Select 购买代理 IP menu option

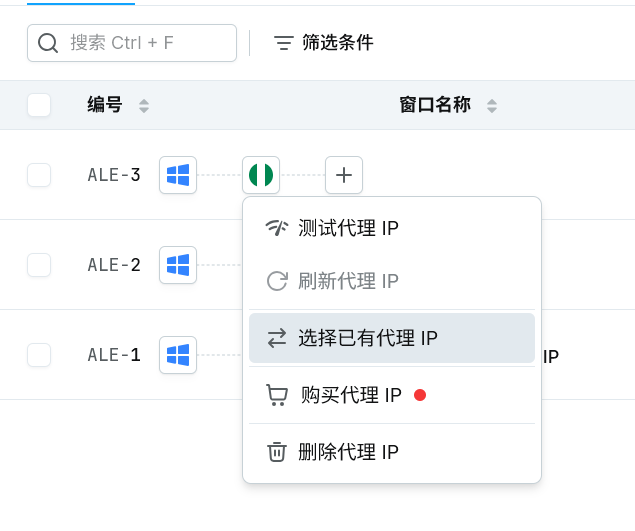point(392,395)
